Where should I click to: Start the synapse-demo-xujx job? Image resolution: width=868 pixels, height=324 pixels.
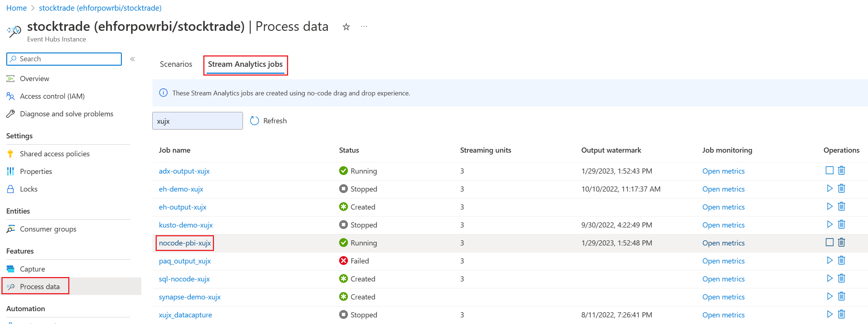pos(829,296)
